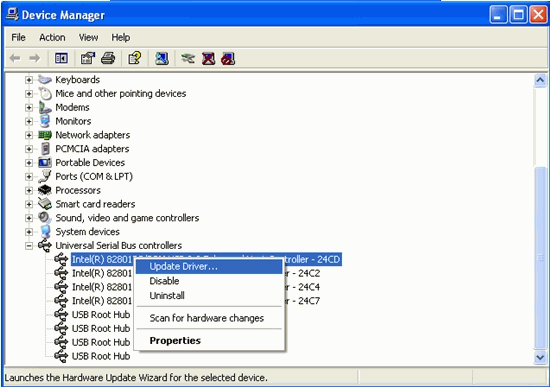Click the Portable Devices category icon
The image size is (550, 387).
click(45, 162)
